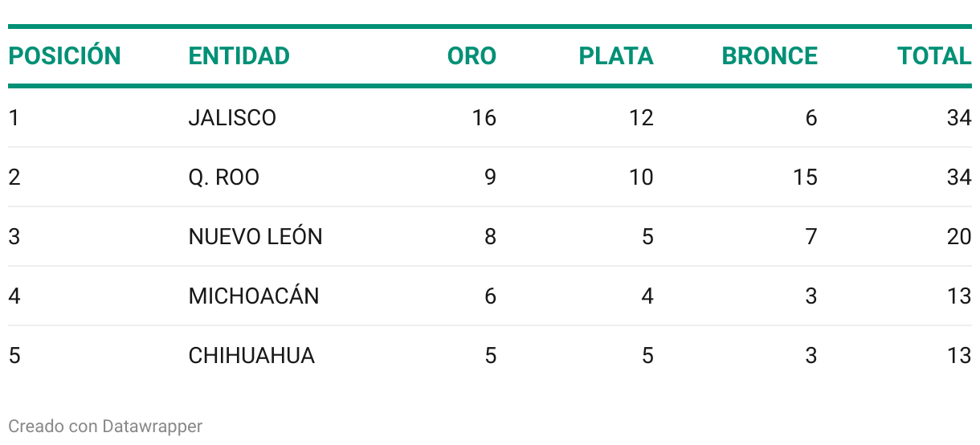Click the TOTAL column header
980x445 pixels.
coord(934,56)
